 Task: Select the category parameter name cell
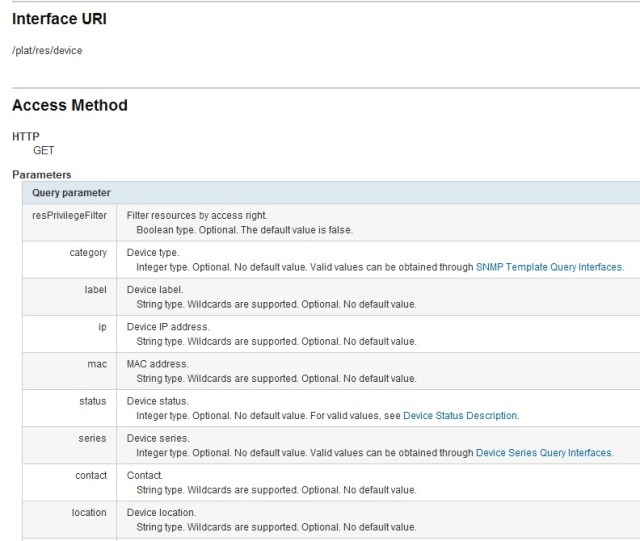click(x=88, y=253)
